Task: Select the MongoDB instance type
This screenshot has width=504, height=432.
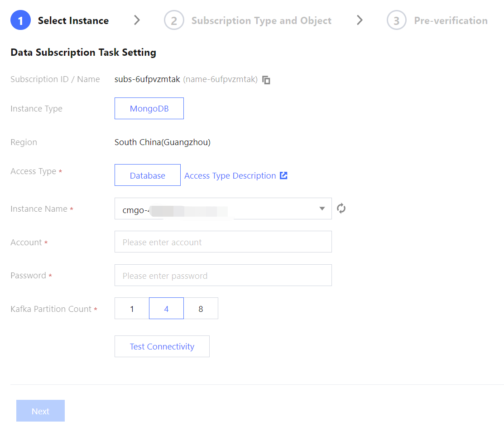Action: pos(149,108)
